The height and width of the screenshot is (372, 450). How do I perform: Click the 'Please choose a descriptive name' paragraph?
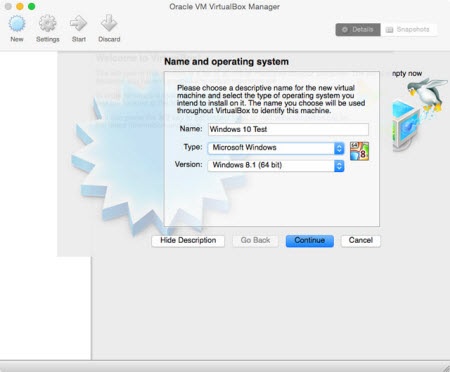[271, 99]
